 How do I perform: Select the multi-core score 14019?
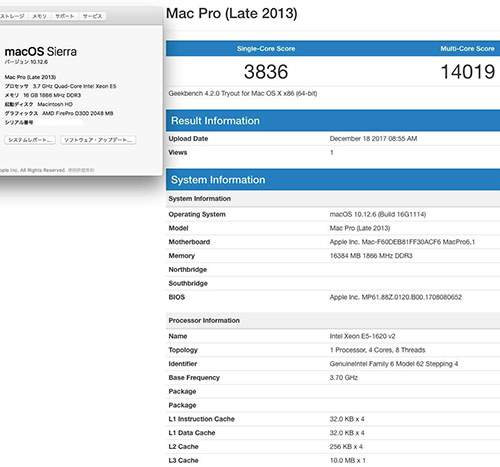(x=468, y=72)
